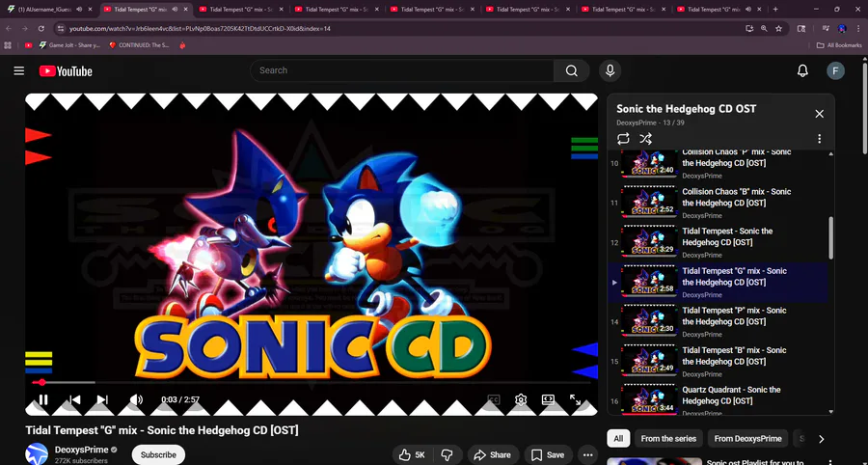The height and width of the screenshot is (465, 868).
Task: Open the notifications bell
Action: coord(802,70)
